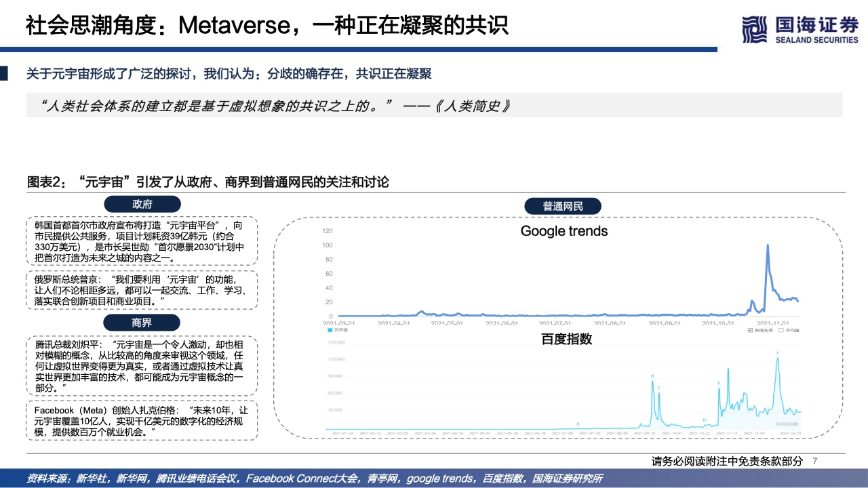Select the 俄罗斯总统普京 quote box
Viewport: 868px width, 488px height.
point(142,289)
